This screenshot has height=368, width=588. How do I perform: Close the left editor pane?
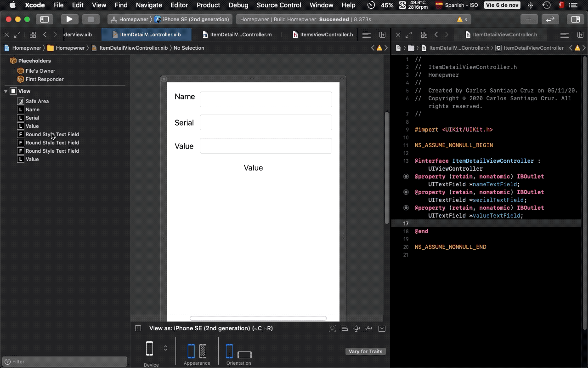tap(6, 34)
